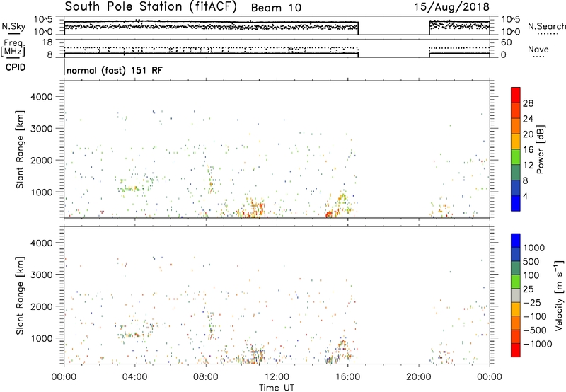Viewport: 566px width, 392px height.
Task: Click "4000" on the Power panel range axis
Action: click(41, 97)
